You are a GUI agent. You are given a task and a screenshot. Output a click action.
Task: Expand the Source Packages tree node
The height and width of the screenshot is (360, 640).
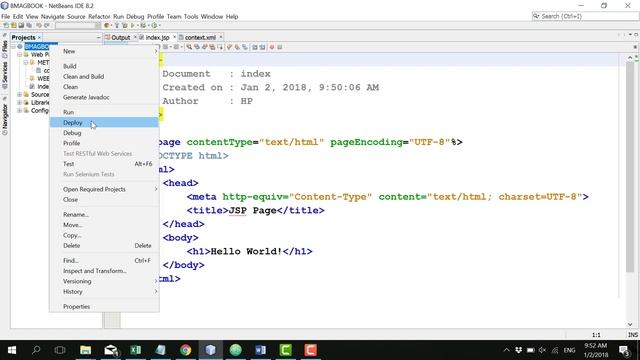(19, 94)
